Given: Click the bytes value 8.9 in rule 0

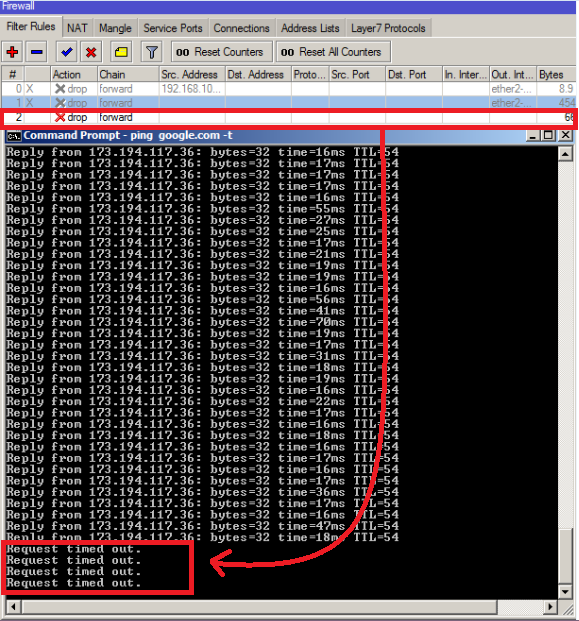Looking at the screenshot, I should [x=566, y=89].
